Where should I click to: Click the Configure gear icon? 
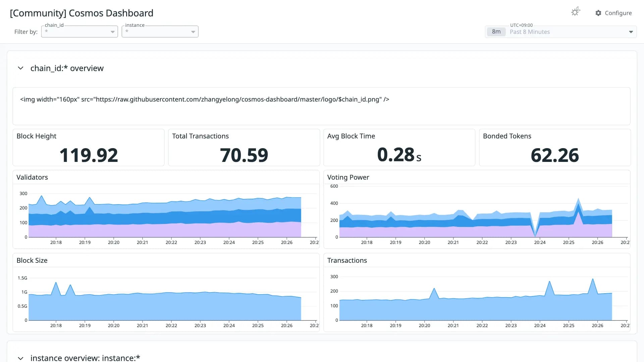coord(598,13)
